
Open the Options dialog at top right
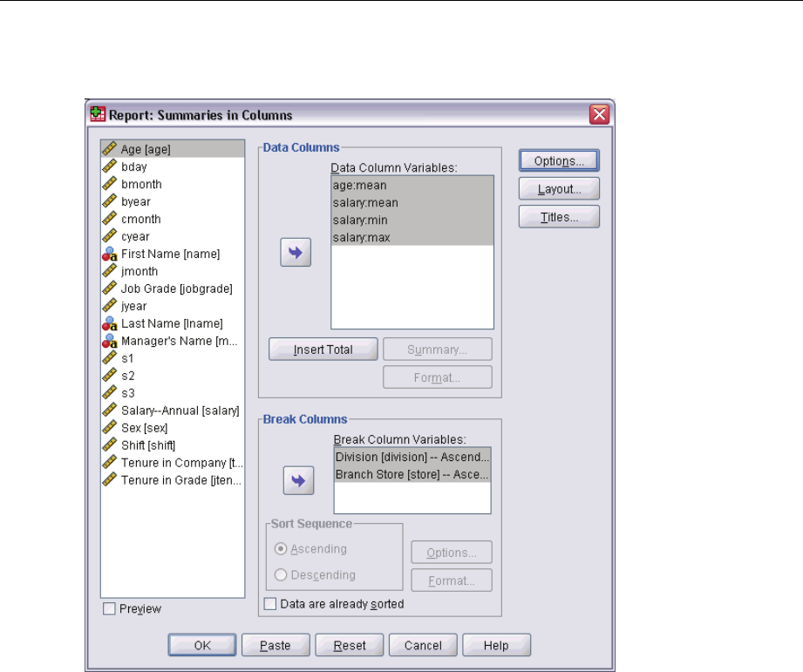tap(559, 160)
